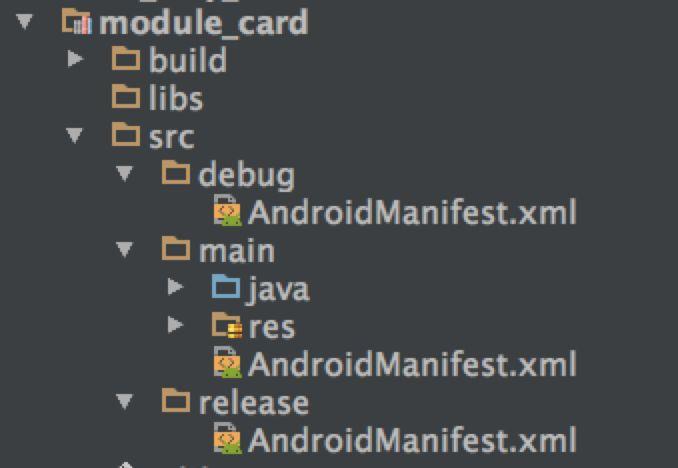Expand the res folder arrow

click(175, 325)
